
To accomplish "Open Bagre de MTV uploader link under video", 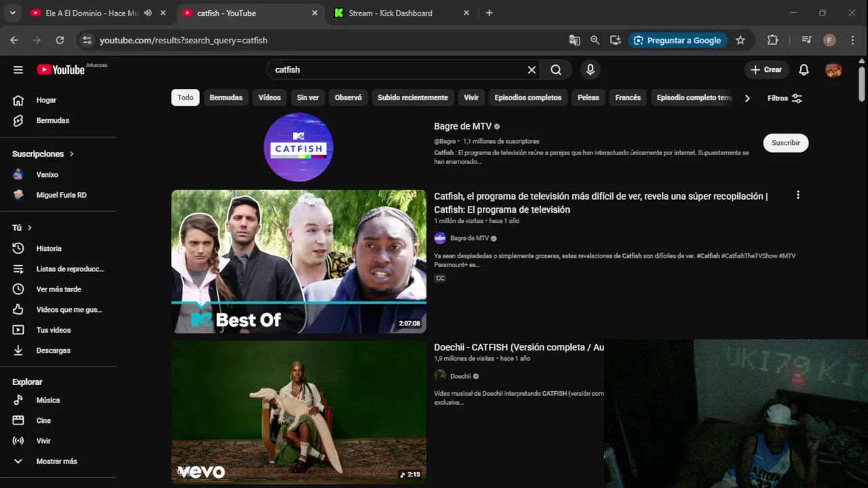I will coord(469,239).
